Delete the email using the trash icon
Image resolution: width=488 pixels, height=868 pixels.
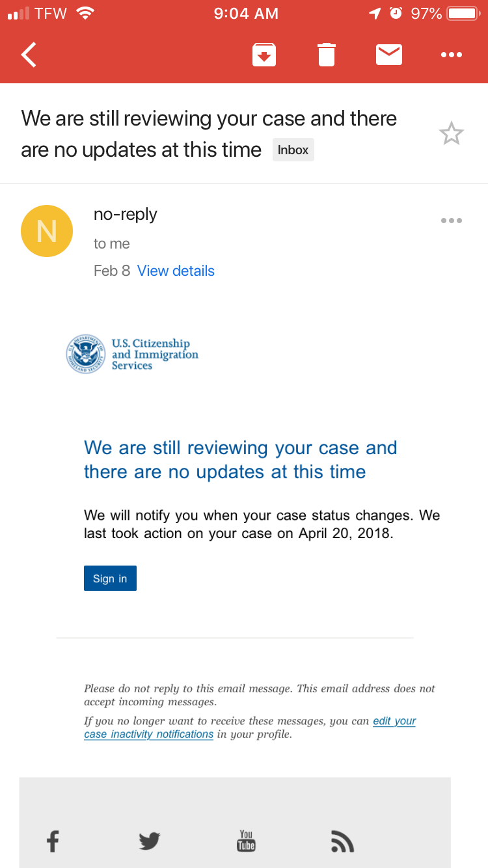click(327, 55)
